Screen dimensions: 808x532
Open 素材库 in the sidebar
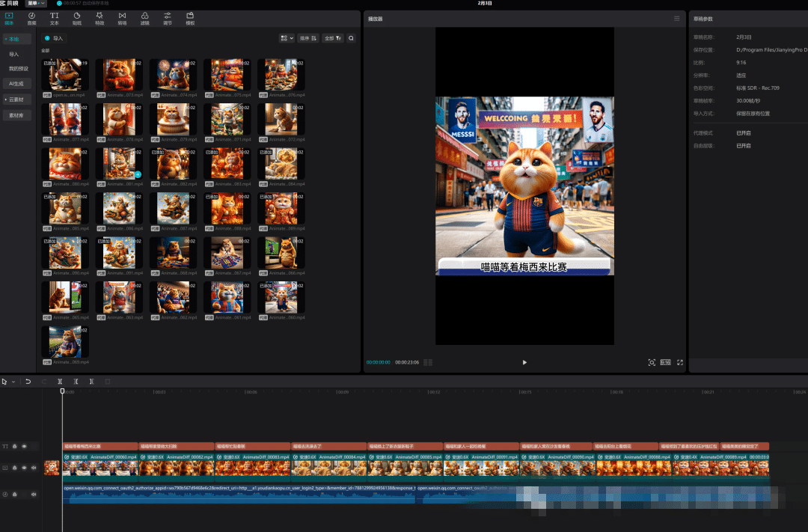(16, 115)
